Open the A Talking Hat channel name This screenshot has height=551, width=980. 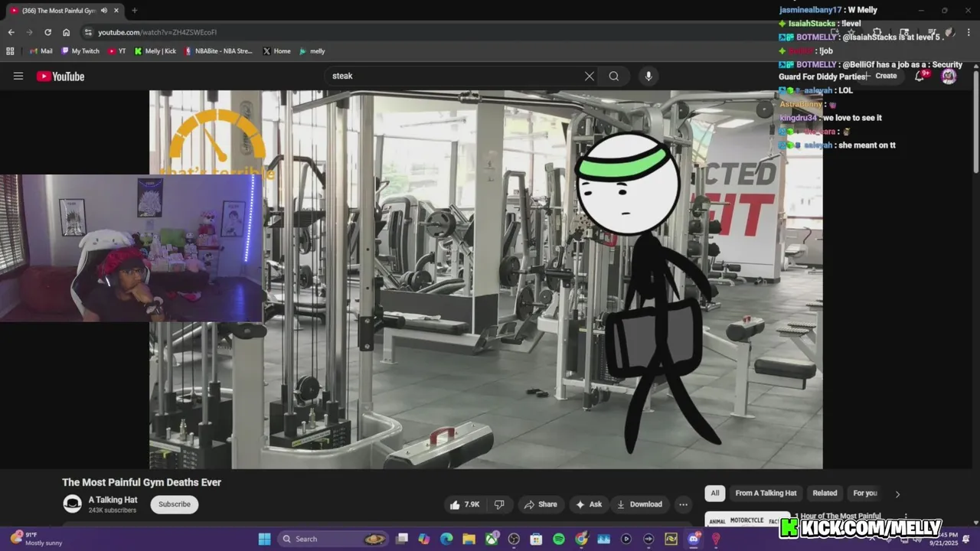113,500
